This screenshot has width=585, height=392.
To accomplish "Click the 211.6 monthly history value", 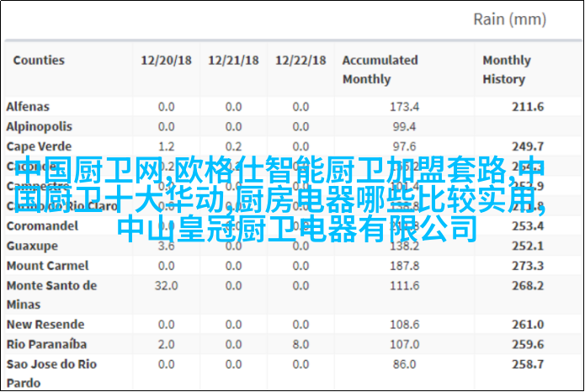I will 528,107.
